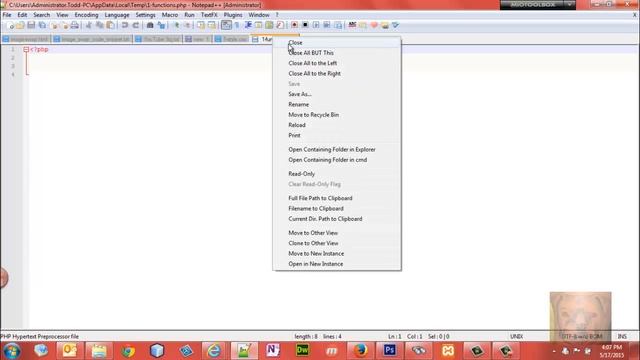Click the Open file toolbar icon
The height and width of the screenshot is (360, 640).
click(20, 25)
